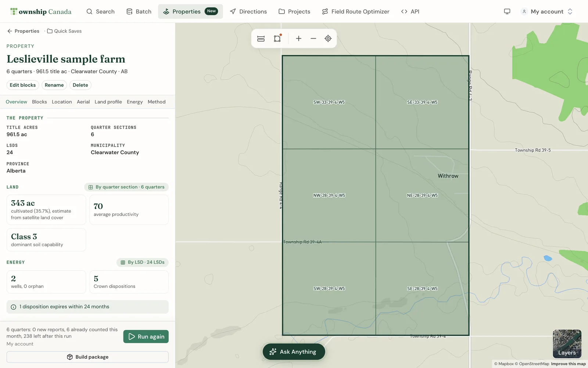This screenshot has width=588, height=368.
Task: Click the 343 ac cultivated card
Action: pyautogui.click(x=46, y=210)
